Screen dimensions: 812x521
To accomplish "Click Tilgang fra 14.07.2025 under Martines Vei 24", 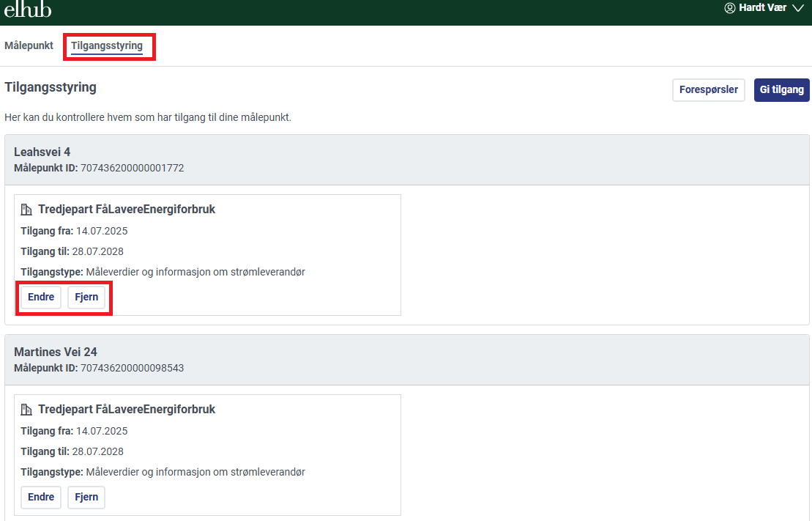I will 74,432.
